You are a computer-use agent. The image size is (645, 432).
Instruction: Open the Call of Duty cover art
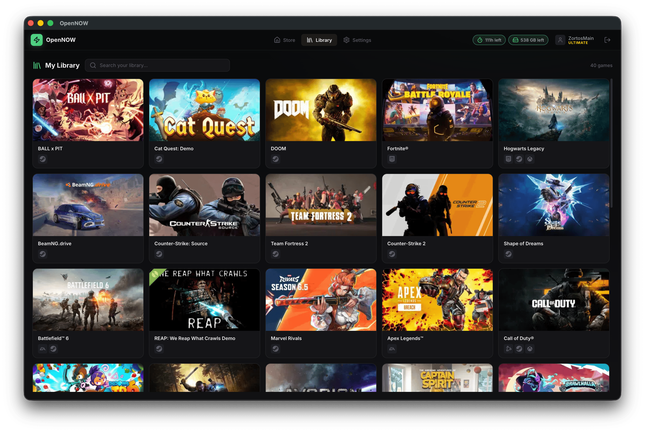pos(554,300)
